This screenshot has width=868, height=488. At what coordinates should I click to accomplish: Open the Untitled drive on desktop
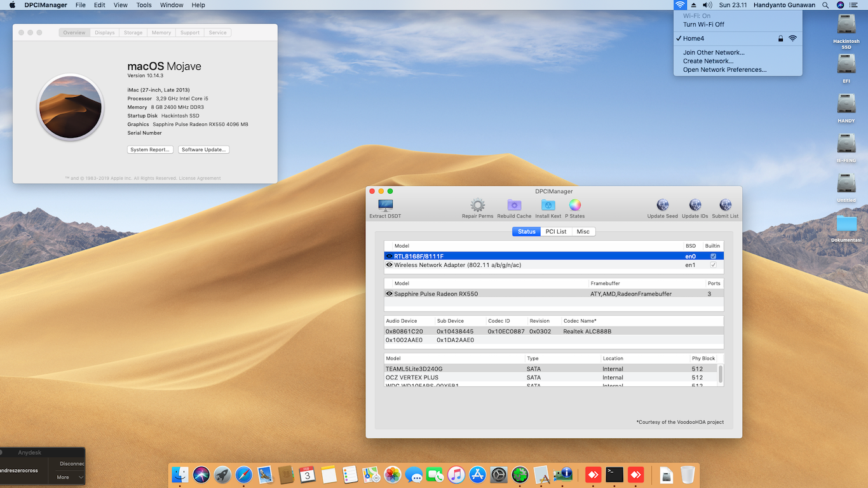[846, 183]
